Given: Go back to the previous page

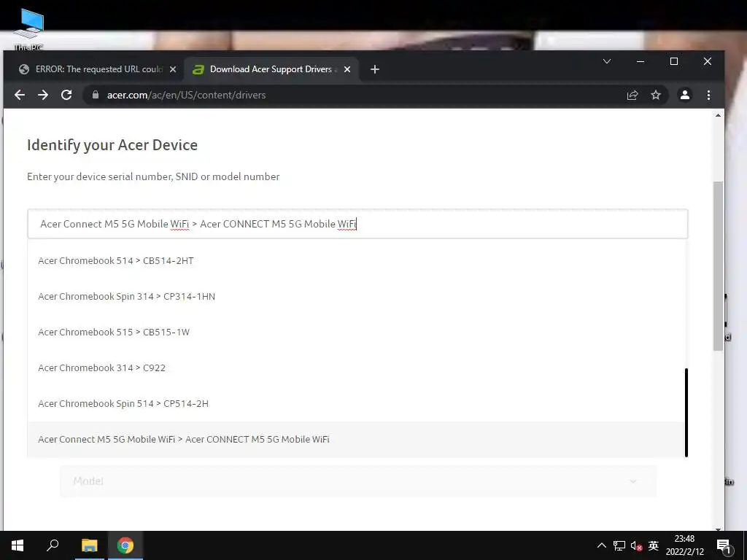Looking at the screenshot, I should tap(20, 95).
